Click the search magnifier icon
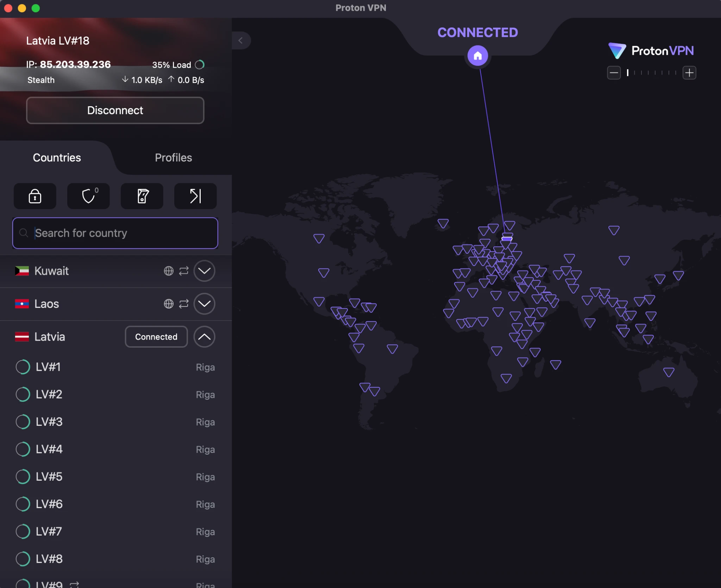Image resolution: width=721 pixels, height=588 pixels. 24,233
